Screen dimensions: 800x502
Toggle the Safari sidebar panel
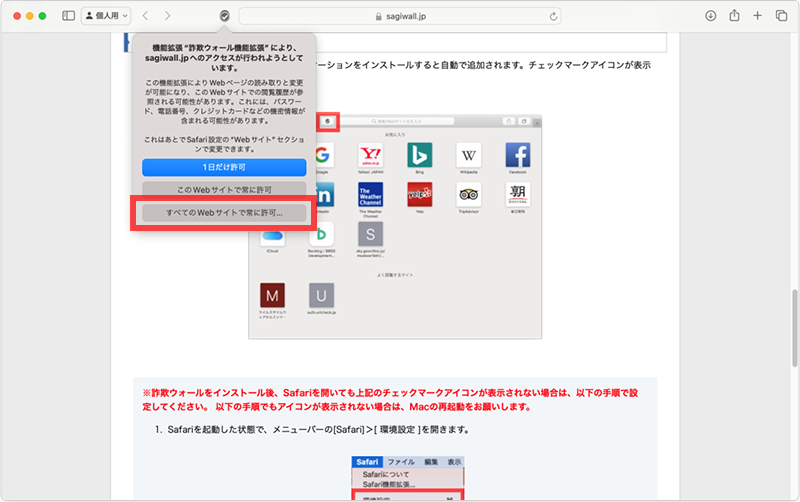68,16
